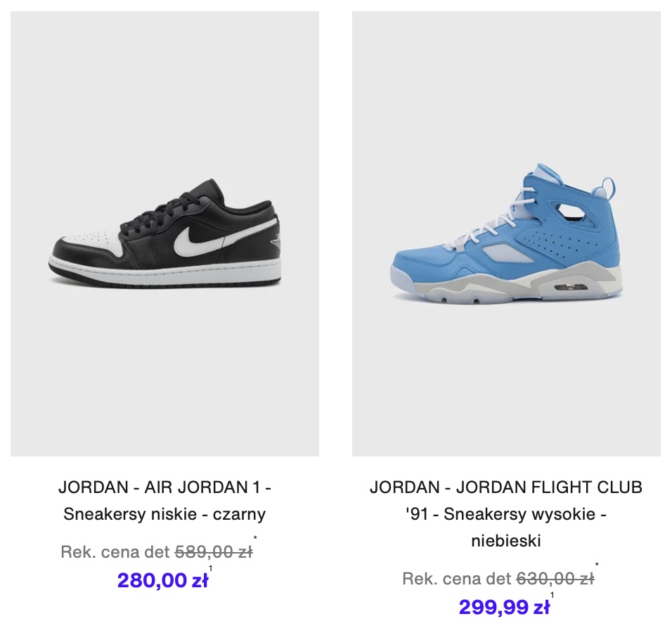Click the white toe box of the black sneaker

coord(92,239)
